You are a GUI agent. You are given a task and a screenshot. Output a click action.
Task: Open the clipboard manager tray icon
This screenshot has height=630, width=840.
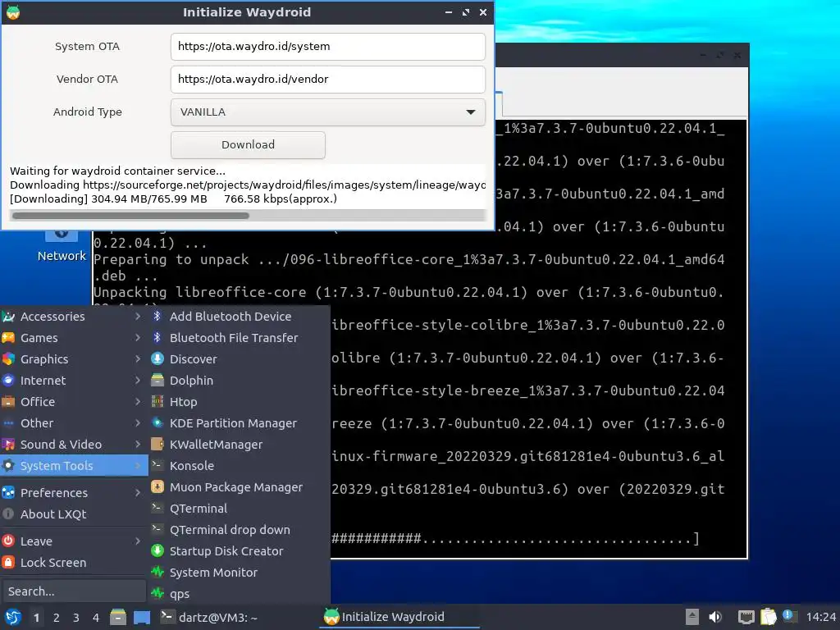(x=768, y=617)
